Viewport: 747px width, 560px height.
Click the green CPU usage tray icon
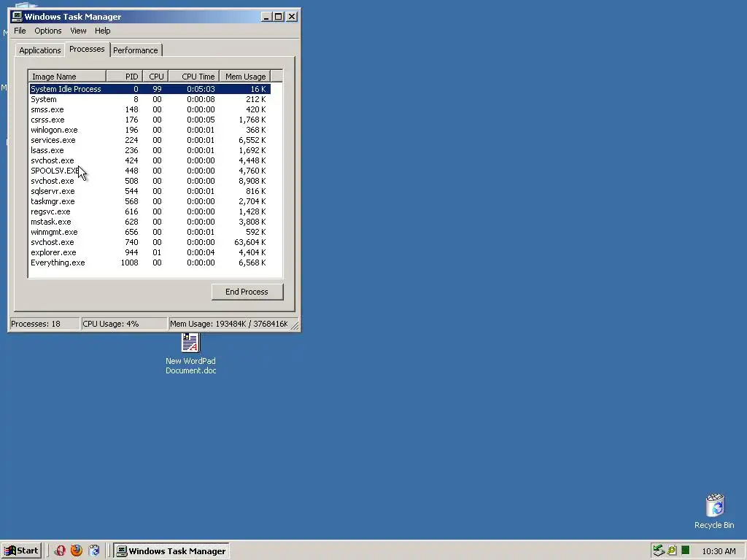coord(685,551)
